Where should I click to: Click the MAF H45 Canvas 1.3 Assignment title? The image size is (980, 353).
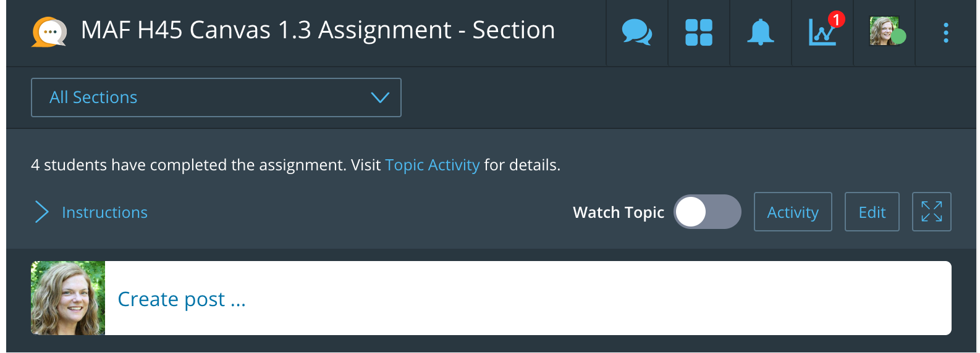click(x=318, y=30)
